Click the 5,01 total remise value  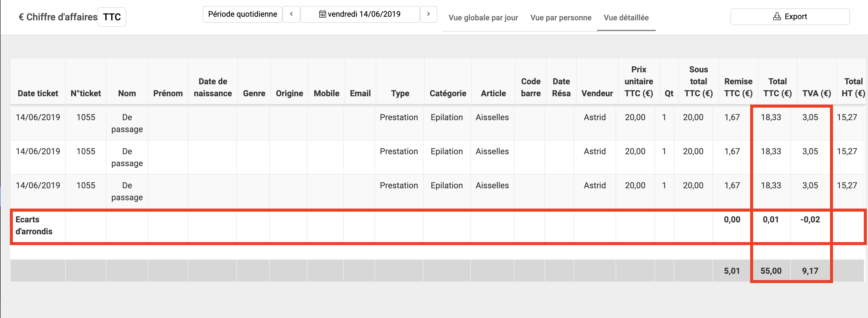tap(732, 271)
